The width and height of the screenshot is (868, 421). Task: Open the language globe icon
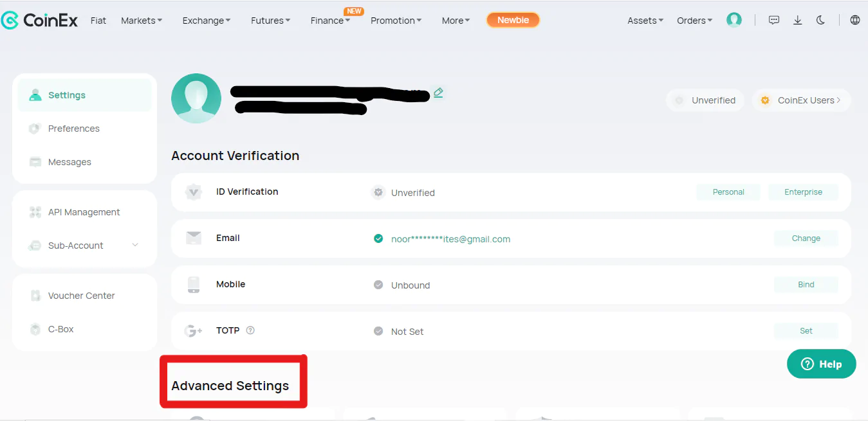854,20
